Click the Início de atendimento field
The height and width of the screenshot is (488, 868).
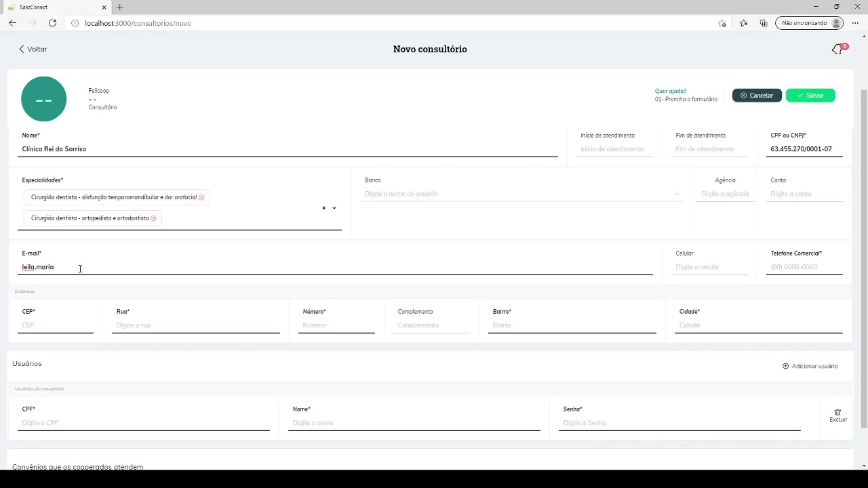pyautogui.click(x=614, y=149)
